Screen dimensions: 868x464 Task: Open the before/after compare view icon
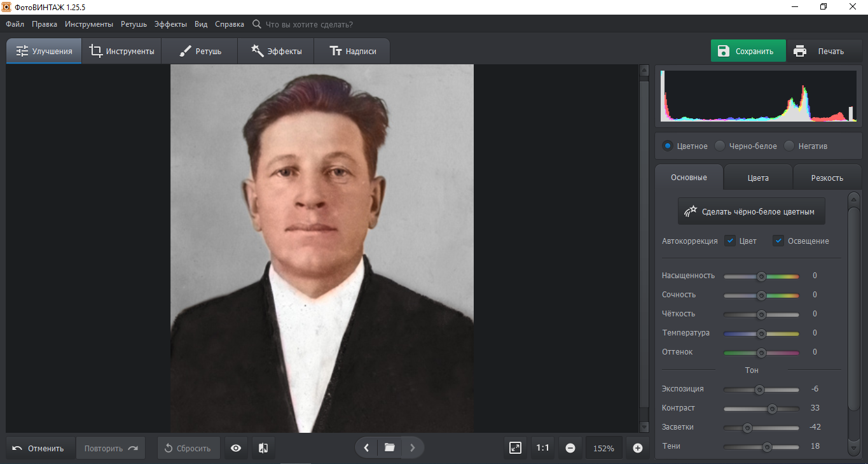coord(263,448)
